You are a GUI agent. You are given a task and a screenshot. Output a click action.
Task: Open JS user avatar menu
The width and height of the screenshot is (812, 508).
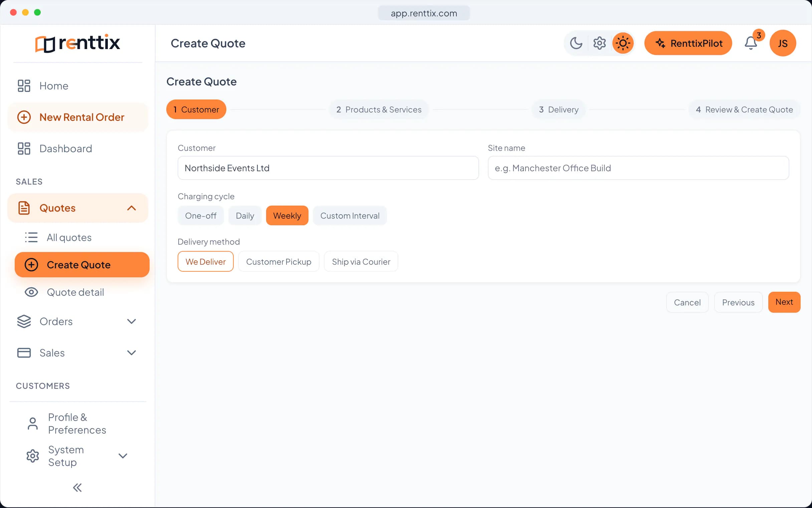(x=783, y=43)
